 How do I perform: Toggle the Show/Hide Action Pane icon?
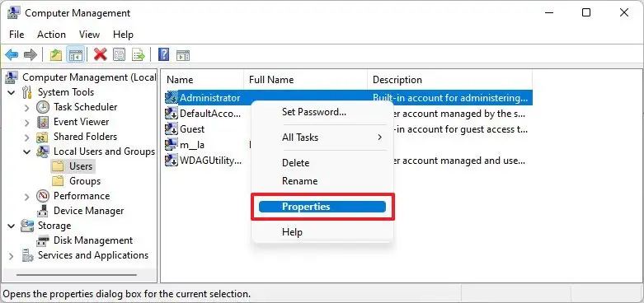click(183, 55)
